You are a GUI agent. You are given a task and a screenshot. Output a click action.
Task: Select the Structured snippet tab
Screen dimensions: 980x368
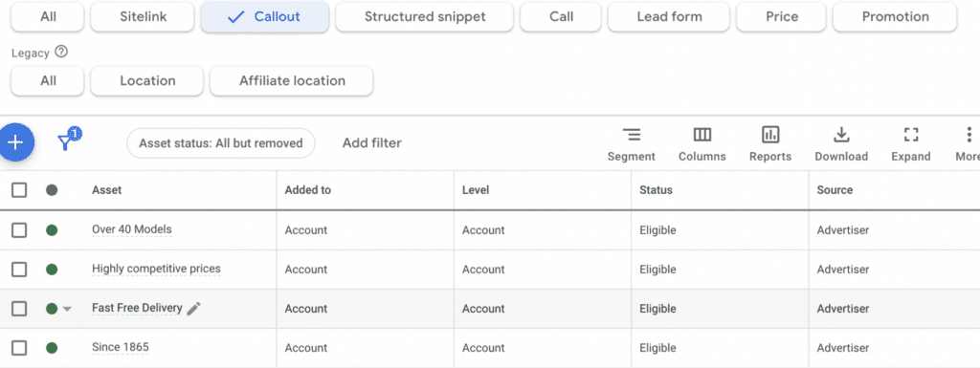[424, 17]
